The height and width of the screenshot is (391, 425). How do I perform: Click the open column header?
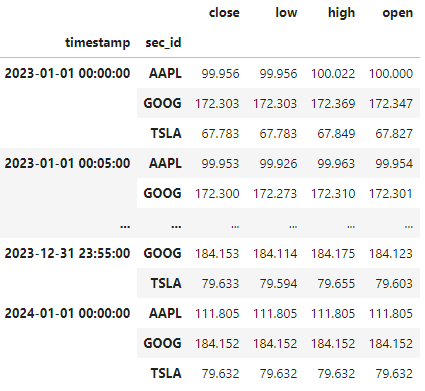point(397,13)
